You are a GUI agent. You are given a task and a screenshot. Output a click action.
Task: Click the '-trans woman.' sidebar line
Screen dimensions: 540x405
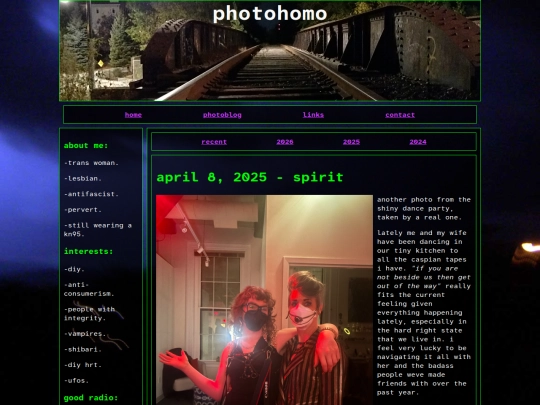(91, 163)
